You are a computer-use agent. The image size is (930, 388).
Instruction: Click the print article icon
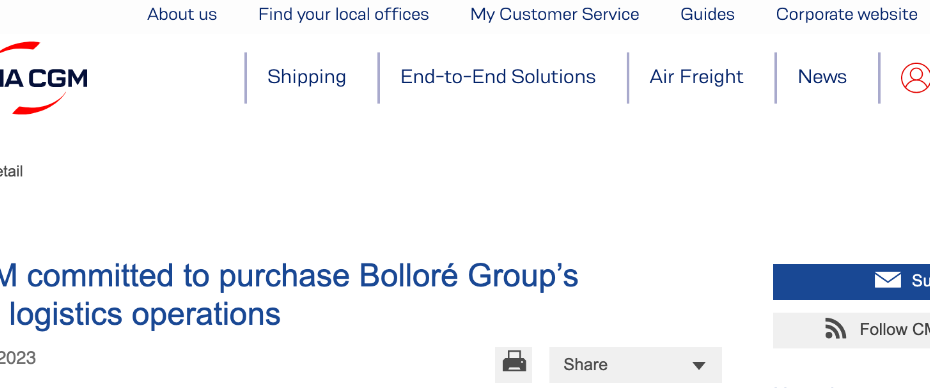[x=514, y=364]
